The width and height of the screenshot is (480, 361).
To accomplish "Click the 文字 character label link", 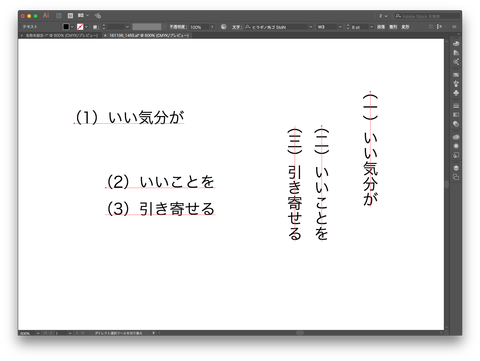I will click(236, 27).
